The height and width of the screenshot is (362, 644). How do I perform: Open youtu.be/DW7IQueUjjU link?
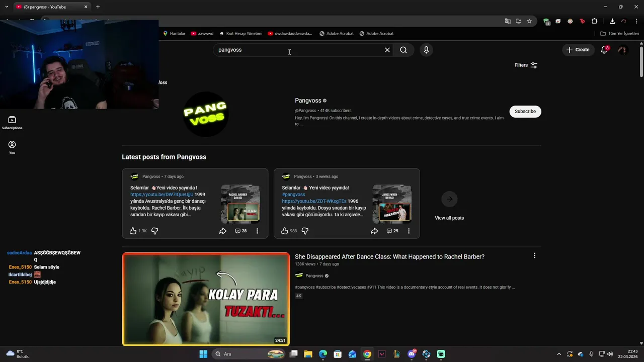click(162, 195)
